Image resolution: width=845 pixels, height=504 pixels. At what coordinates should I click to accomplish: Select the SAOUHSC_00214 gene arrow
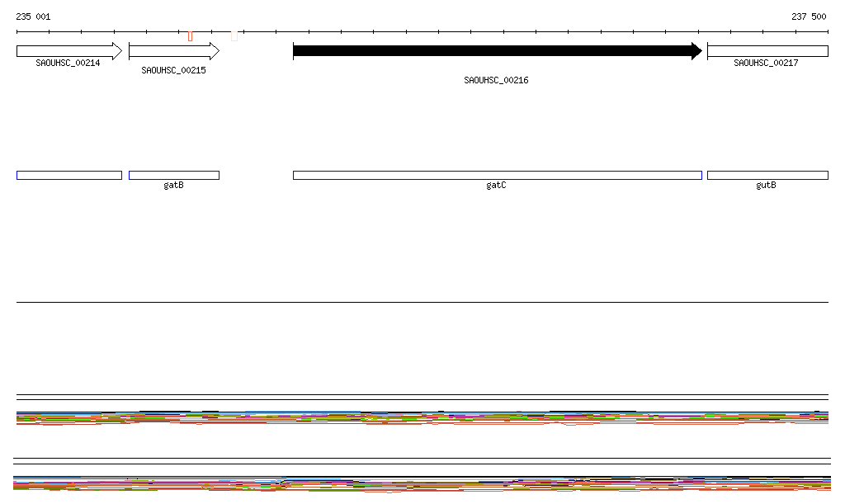[x=69, y=51]
